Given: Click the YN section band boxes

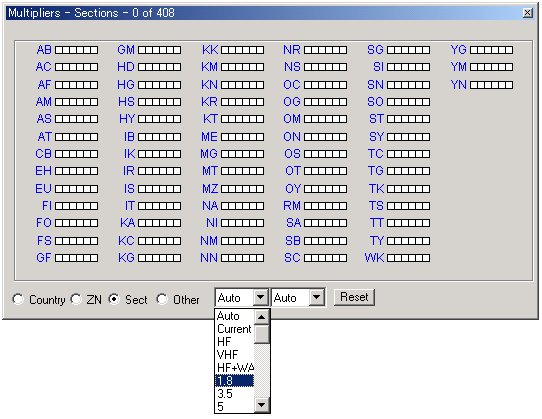Looking at the screenshot, I should point(491,85).
